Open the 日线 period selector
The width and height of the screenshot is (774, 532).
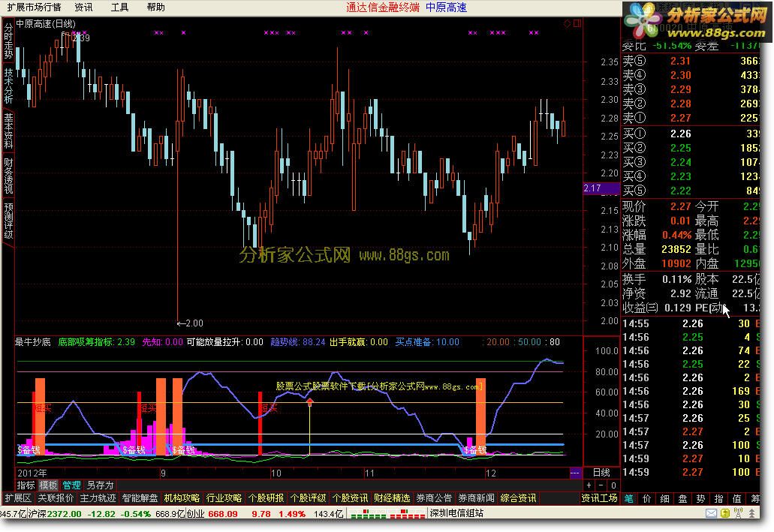coord(601,472)
